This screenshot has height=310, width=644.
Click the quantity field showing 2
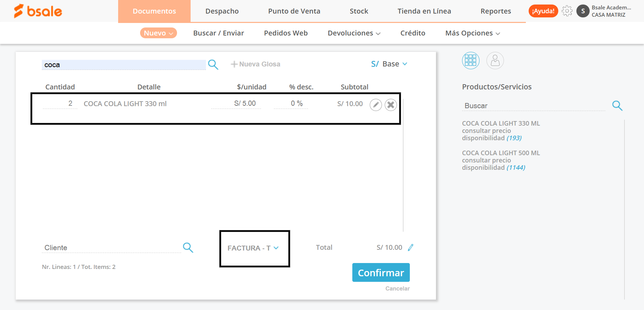[x=60, y=103]
